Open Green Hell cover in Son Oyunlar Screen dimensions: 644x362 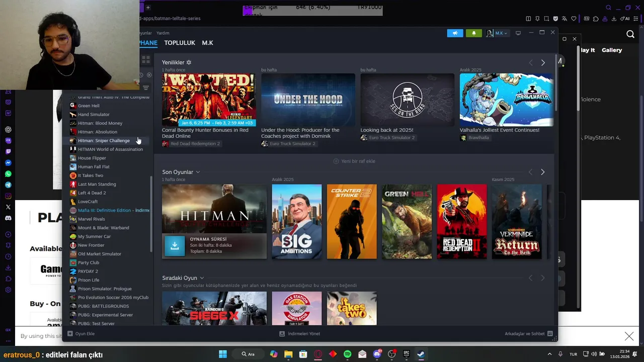coord(407,222)
